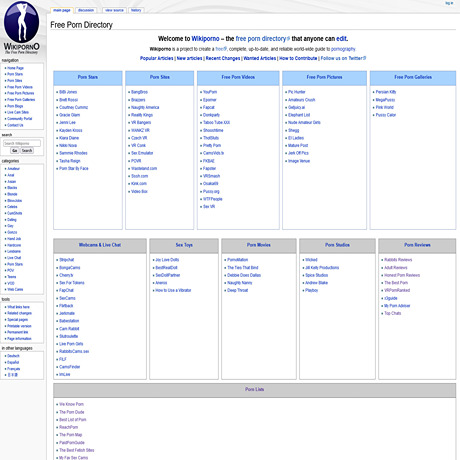Open the Live Chat category link
Screen dimensions: 460x460
(x=14, y=258)
